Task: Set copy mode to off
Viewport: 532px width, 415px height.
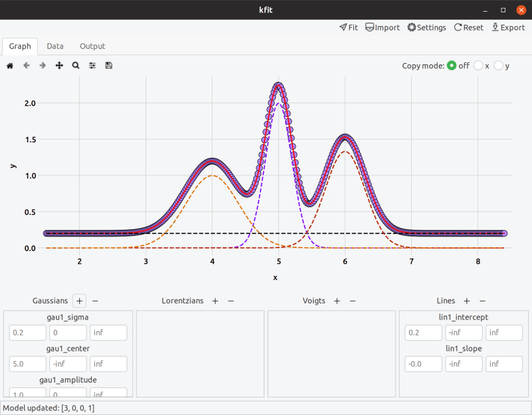Action: 451,66
